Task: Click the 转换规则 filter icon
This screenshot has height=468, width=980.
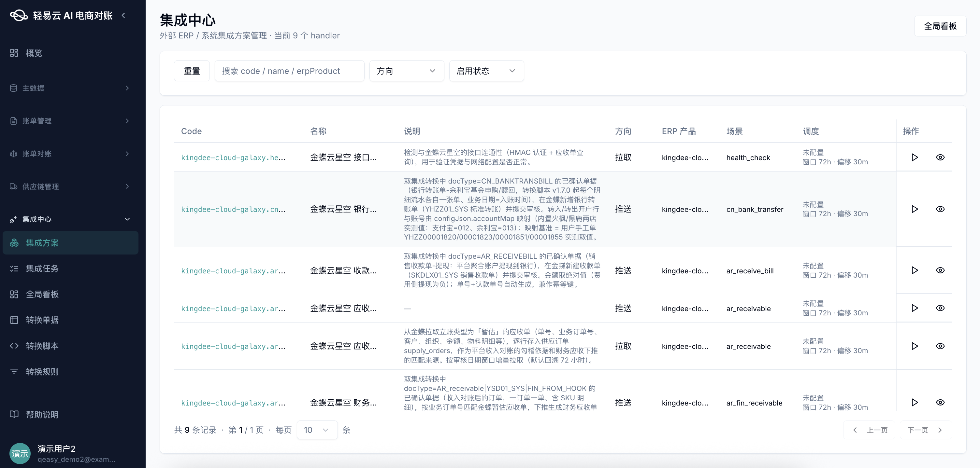Action: pos(14,371)
